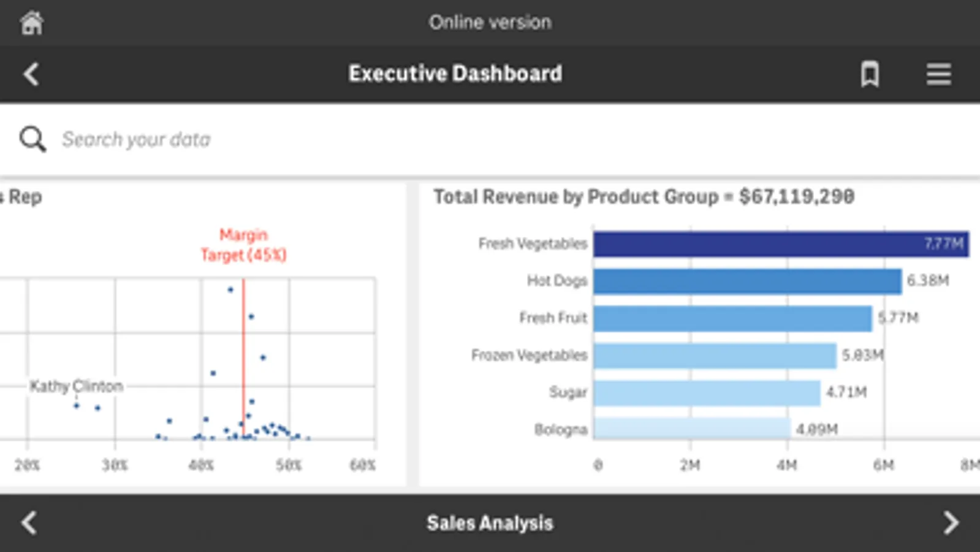Click the Fresh Fruit bar
Screen dimensions: 980x552
click(732, 318)
